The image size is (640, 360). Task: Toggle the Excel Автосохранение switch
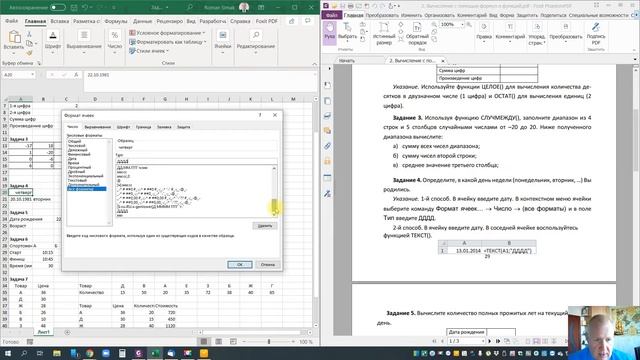click(58, 7)
